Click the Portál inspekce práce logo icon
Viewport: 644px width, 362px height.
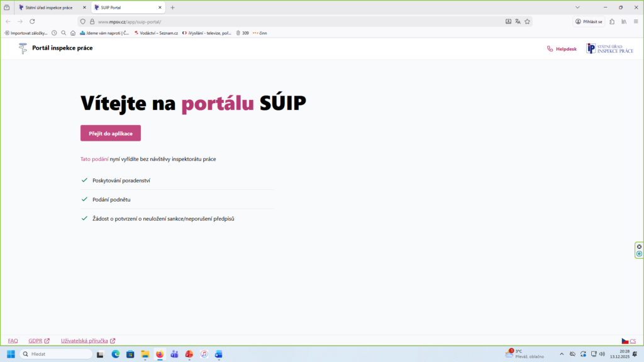point(23,48)
